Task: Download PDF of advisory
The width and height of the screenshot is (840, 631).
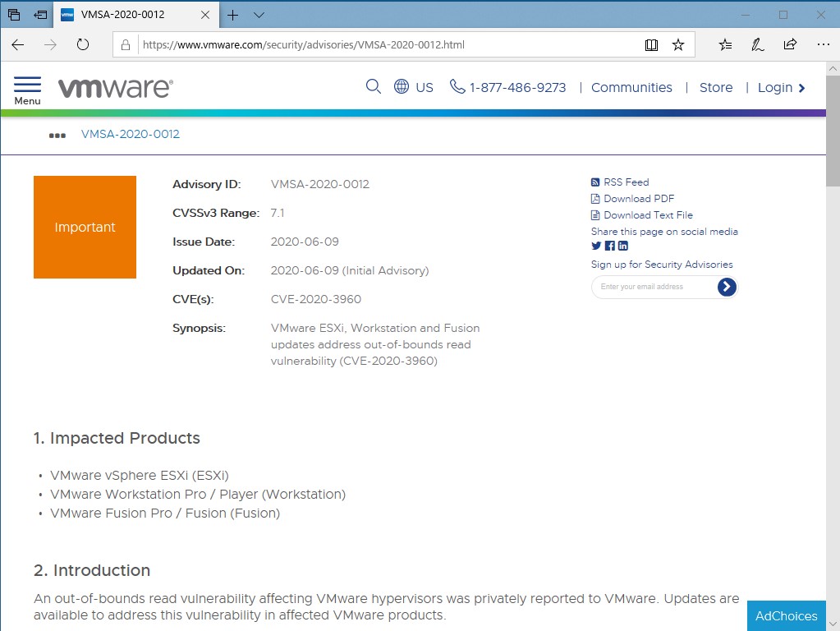Action: [x=633, y=199]
